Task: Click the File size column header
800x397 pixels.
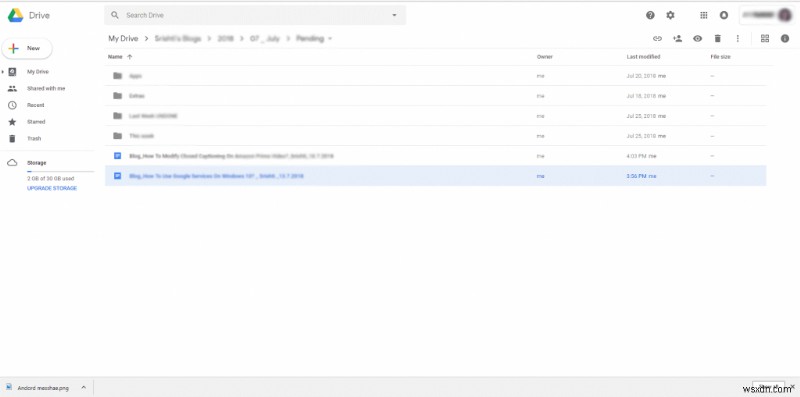Action: (x=720, y=57)
